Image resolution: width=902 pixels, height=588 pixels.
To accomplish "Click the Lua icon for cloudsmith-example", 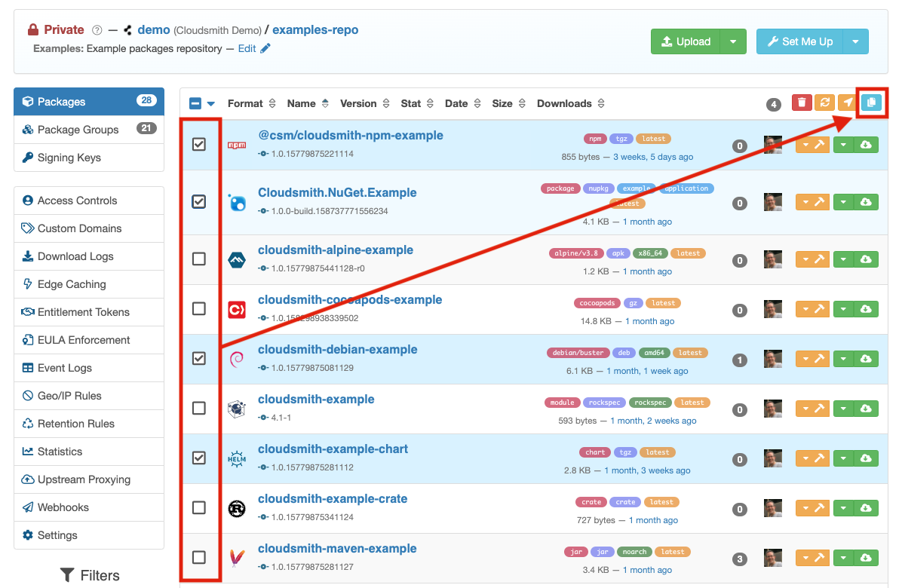I will click(x=236, y=409).
